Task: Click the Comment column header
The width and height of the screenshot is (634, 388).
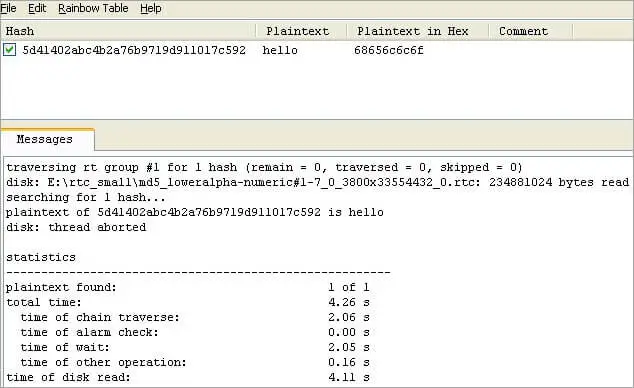Action: coord(531,31)
